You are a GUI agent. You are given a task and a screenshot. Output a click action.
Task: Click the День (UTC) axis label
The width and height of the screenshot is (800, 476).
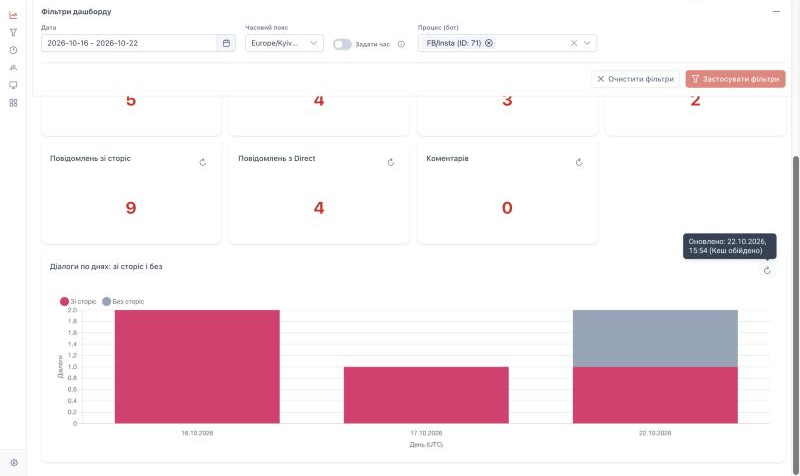tap(426, 444)
